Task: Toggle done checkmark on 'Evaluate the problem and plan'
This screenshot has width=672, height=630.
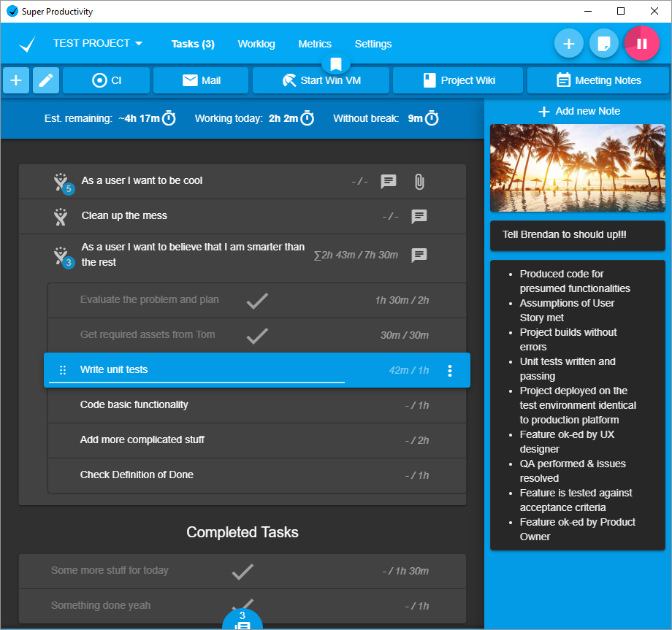Action: [x=257, y=300]
